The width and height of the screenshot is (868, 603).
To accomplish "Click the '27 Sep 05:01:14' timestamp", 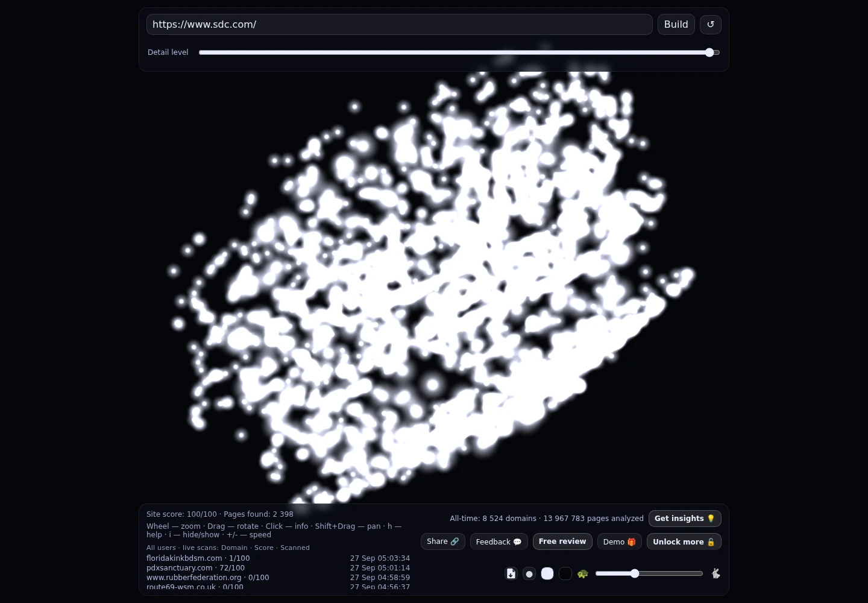I will click(x=380, y=568).
